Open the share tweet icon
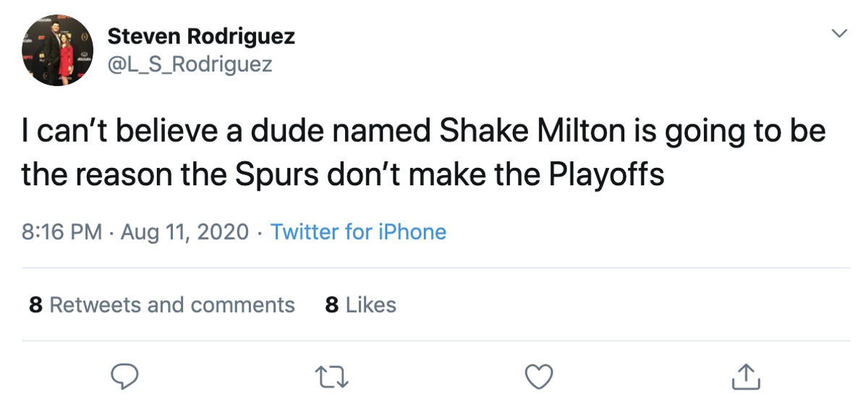The width and height of the screenshot is (868, 406). [746, 375]
